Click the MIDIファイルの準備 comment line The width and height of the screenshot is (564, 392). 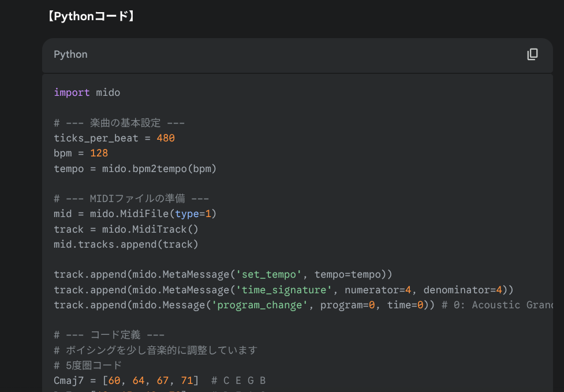[131, 199]
